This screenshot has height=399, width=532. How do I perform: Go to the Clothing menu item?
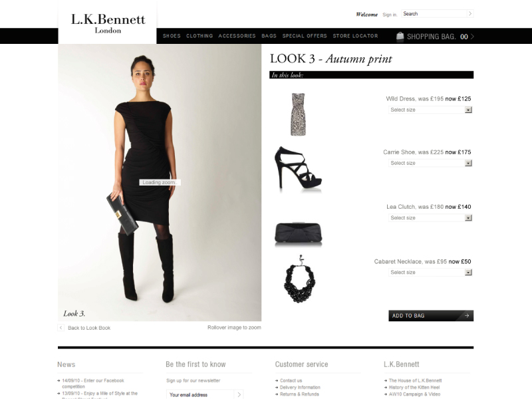click(x=199, y=36)
